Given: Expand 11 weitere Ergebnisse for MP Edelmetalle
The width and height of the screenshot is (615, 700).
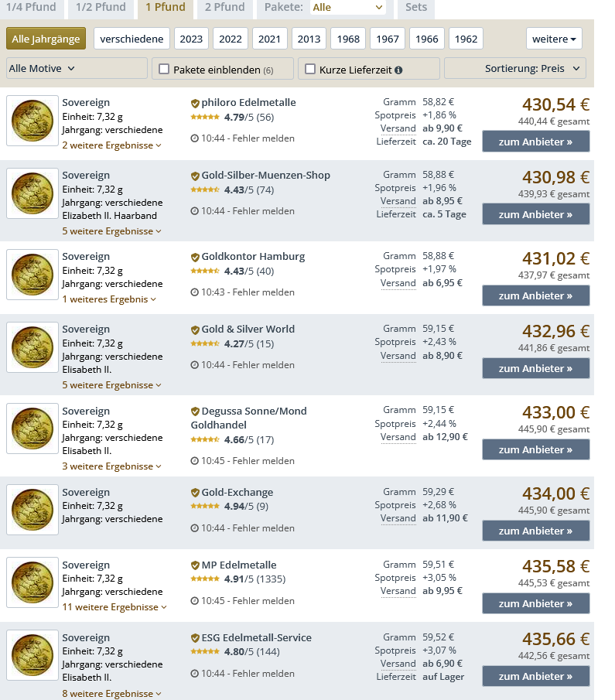Looking at the screenshot, I should (x=114, y=607).
